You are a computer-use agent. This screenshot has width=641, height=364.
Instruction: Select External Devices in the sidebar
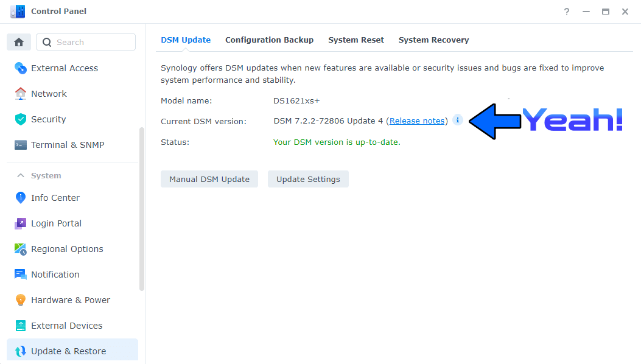pos(72,326)
